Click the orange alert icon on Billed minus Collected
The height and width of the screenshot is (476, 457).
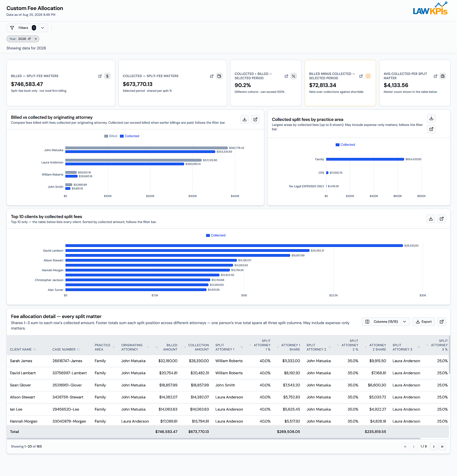click(x=368, y=76)
